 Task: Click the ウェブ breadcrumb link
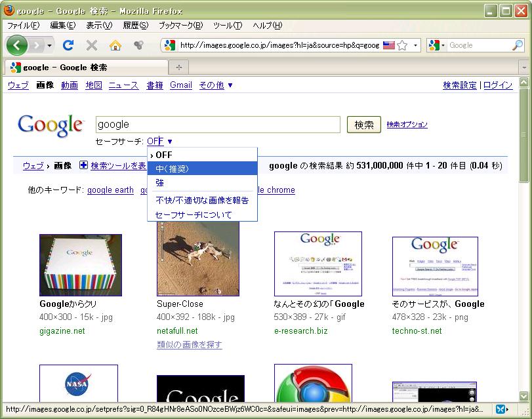pos(33,165)
